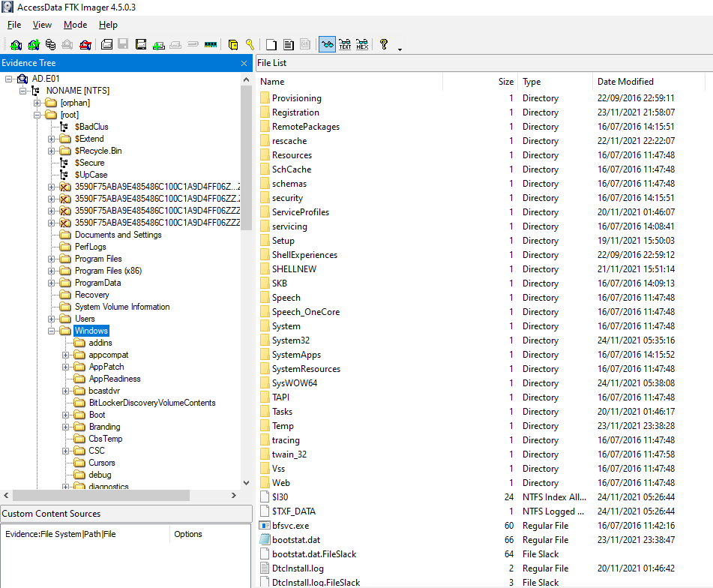Viewport: 713px width, 588px height.
Task: Switch viewer to HEX mode
Action: coord(362,45)
